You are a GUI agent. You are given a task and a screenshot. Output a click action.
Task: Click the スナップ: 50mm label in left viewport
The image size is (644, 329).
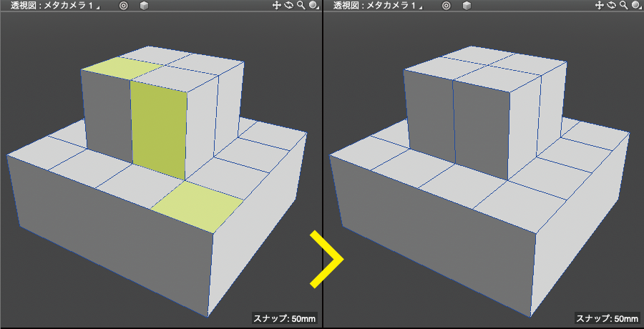pos(284,318)
